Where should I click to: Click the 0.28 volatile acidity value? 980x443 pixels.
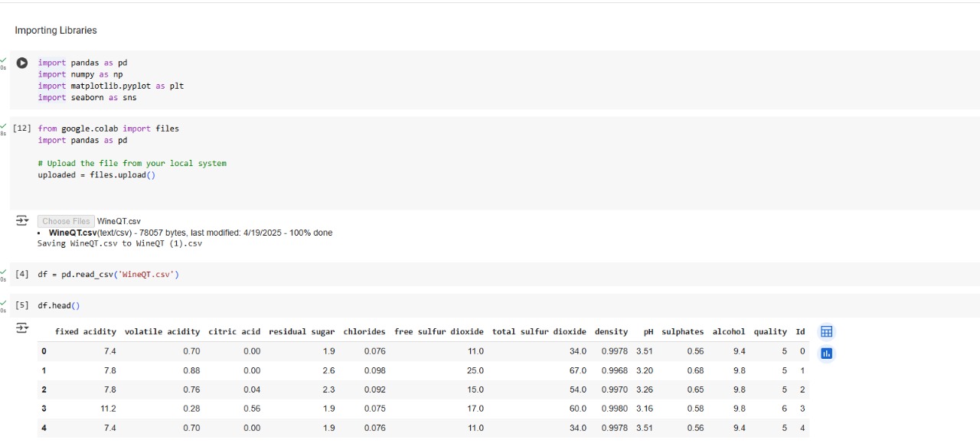(191, 409)
